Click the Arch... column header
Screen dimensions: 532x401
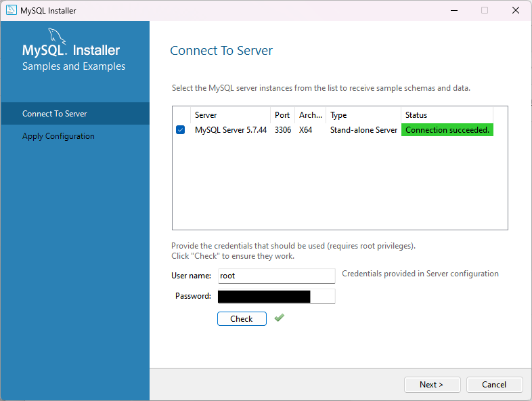pos(311,115)
